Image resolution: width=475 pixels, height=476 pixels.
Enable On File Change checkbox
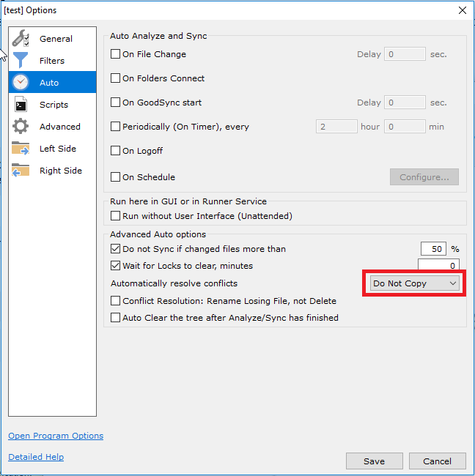click(x=115, y=54)
